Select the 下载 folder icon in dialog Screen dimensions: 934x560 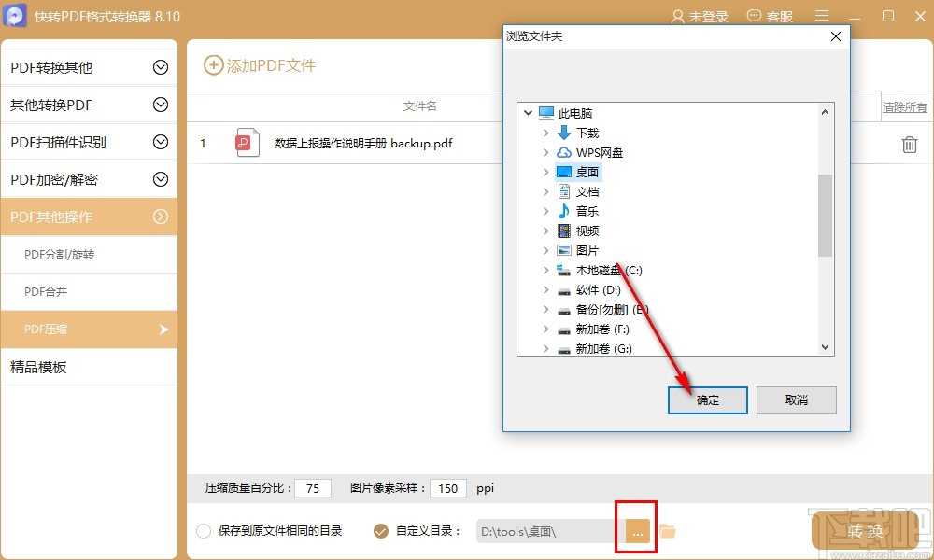tap(563, 133)
